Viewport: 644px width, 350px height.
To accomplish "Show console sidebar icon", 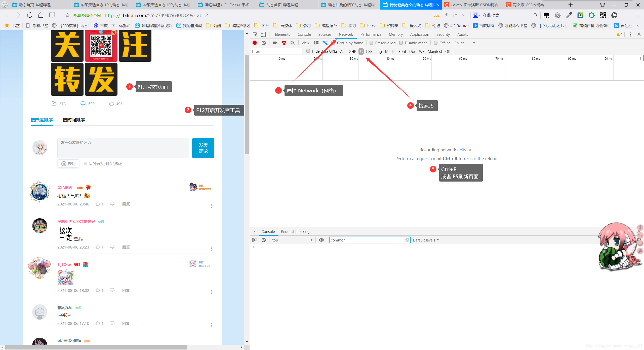I will pyautogui.click(x=255, y=240).
